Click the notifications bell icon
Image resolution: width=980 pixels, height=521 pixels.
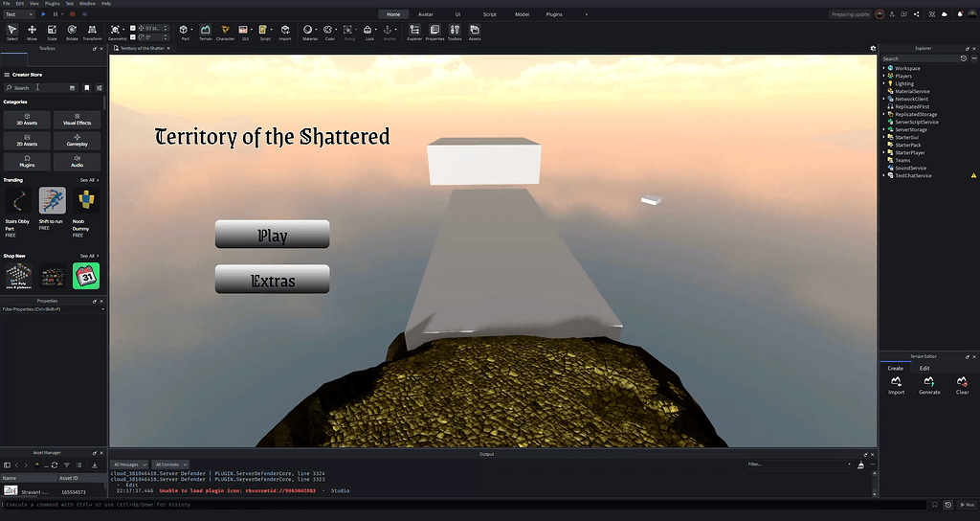[960, 13]
